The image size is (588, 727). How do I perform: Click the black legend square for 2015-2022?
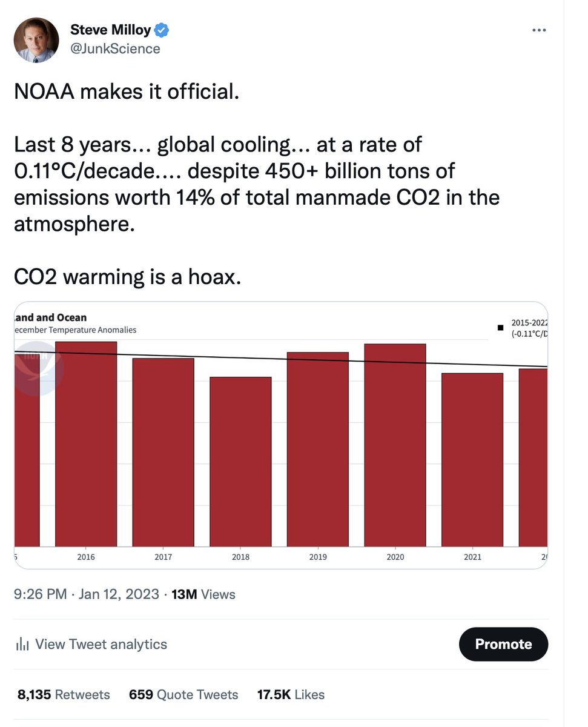pos(500,328)
